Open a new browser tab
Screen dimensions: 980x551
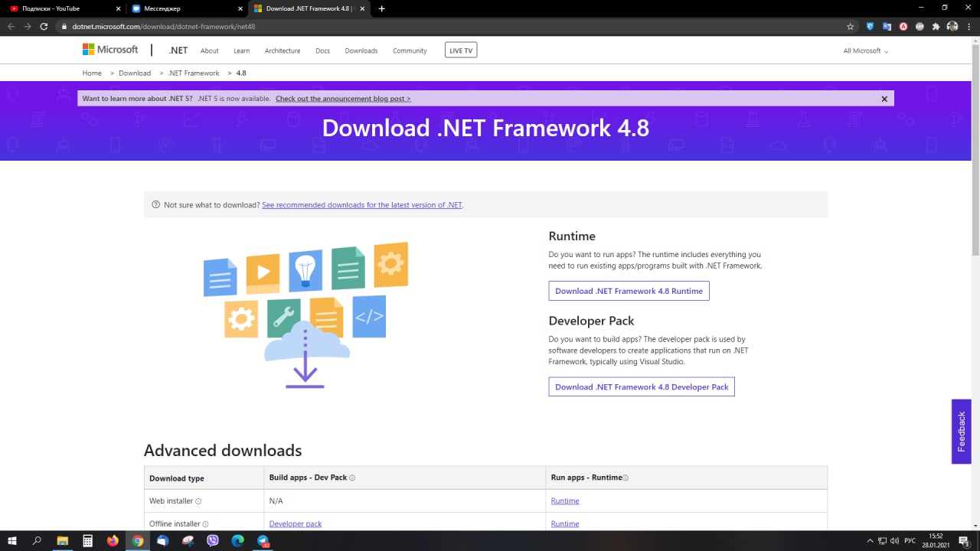[381, 8]
